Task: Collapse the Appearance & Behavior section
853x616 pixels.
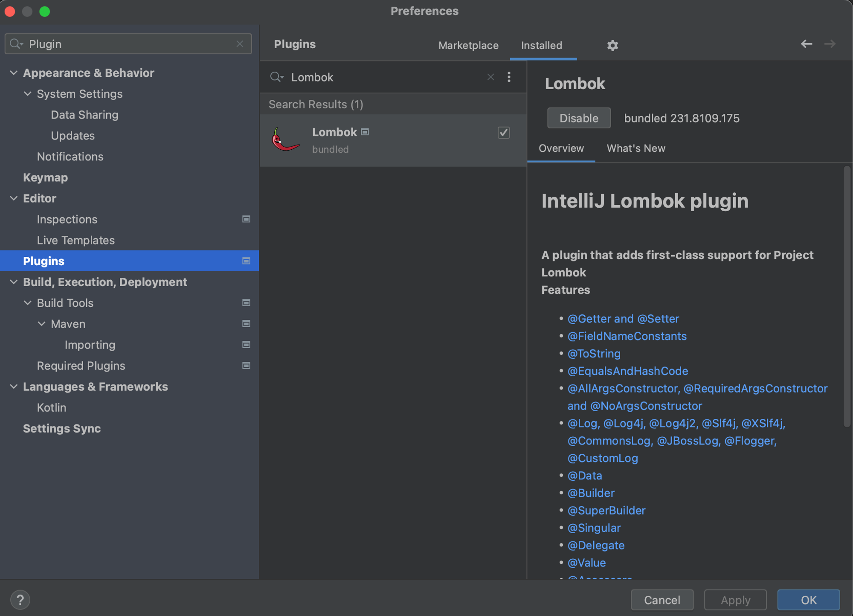Action: [x=14, y=73]
